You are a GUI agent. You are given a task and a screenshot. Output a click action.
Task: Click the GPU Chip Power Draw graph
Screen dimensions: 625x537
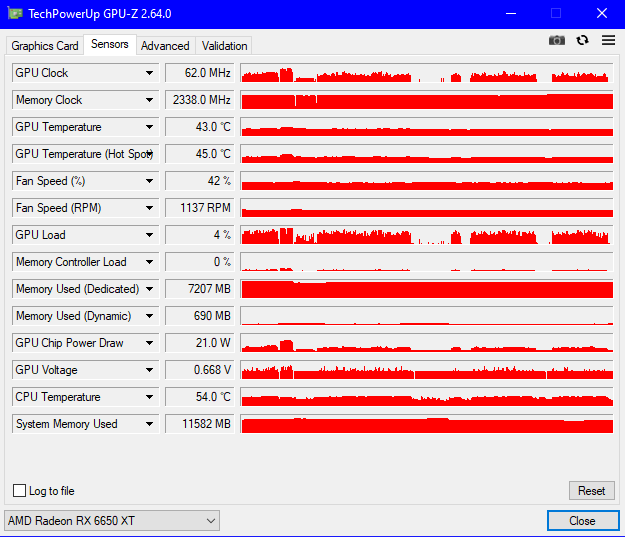click(427, 343)
